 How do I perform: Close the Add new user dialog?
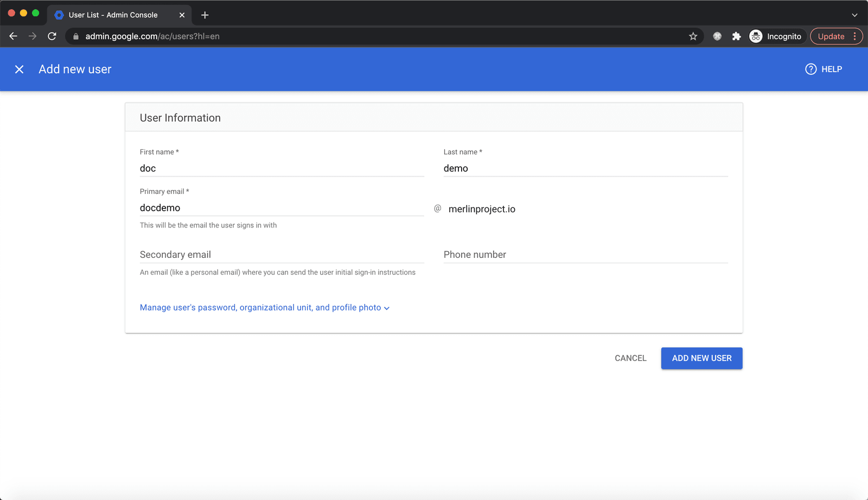pyautogui.click(x=19, y=69)
